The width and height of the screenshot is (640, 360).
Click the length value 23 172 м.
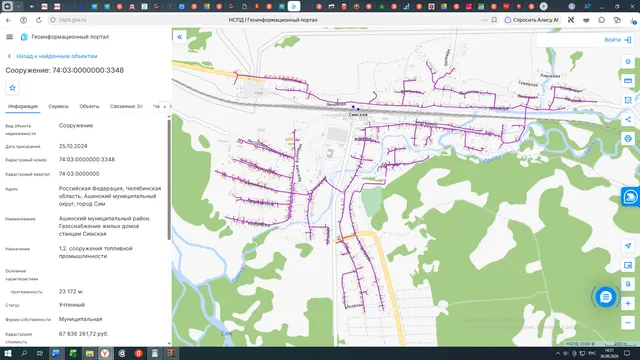tap(71, 291)
